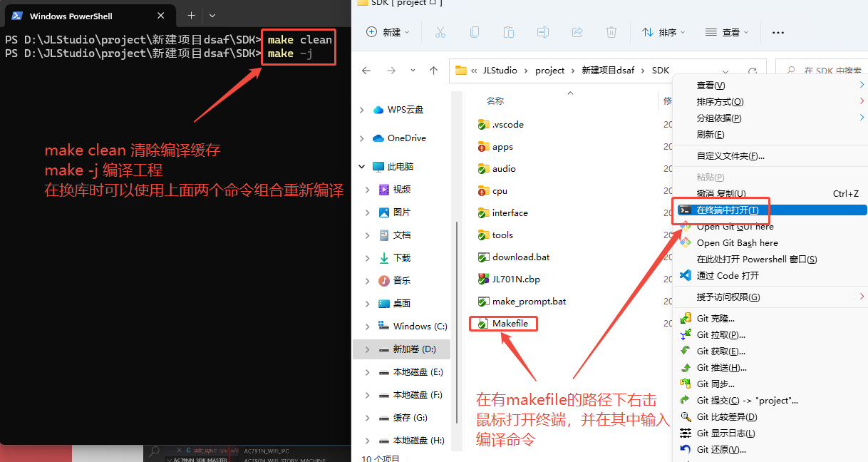Go up one folder level in Explorer
The height and width of the screenshot is (462, 868).
[433, 71]
